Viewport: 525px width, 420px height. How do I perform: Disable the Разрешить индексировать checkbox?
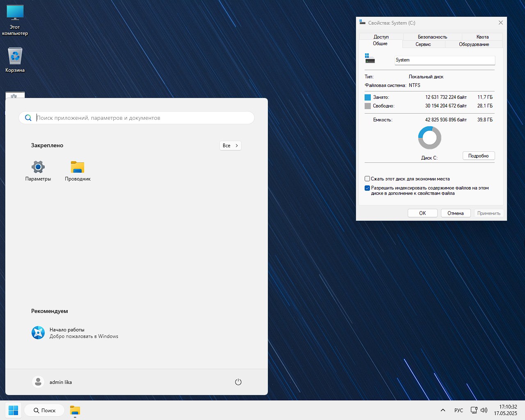[x=367, y=188]
